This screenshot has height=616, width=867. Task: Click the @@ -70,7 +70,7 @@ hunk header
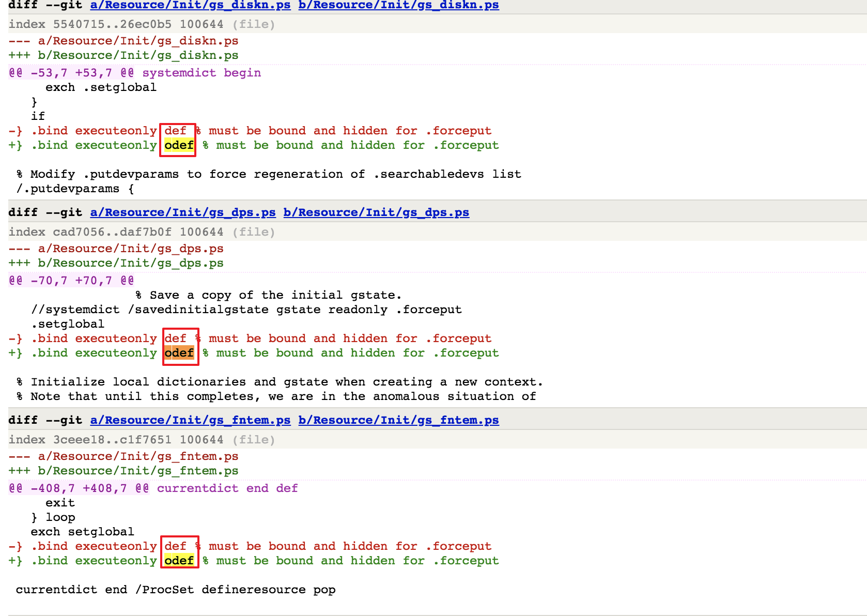(71, 281)
